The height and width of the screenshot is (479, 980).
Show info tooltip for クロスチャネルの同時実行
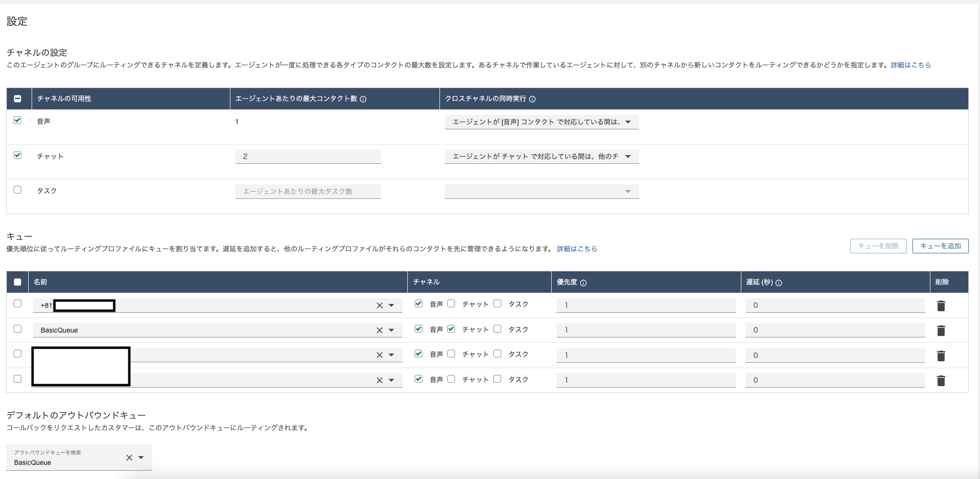coord(532,99)
